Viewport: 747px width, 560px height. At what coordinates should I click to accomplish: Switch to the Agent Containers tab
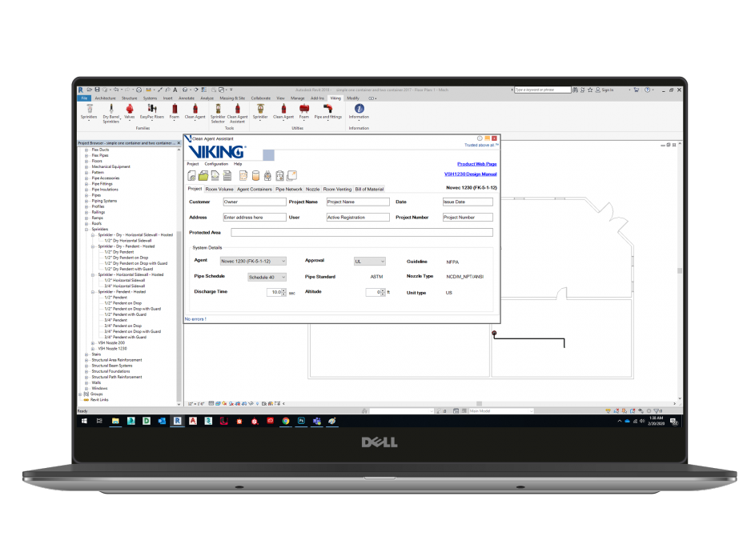(255, 189)
